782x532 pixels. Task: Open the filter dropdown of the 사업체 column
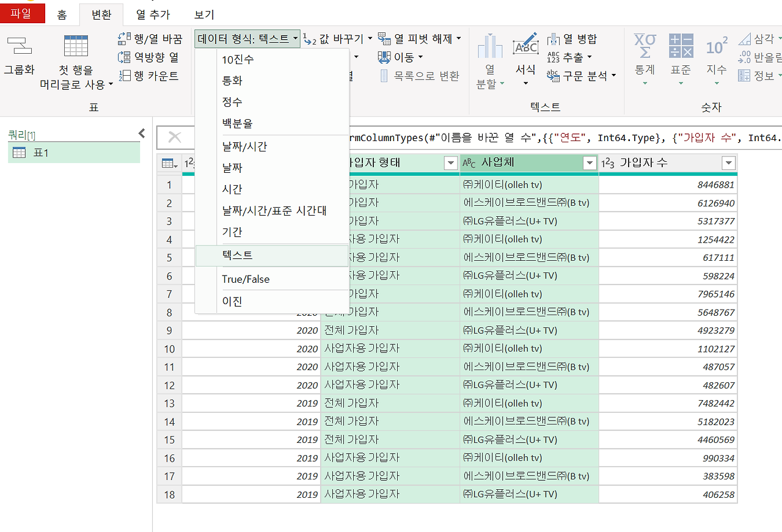[x=590, y=163]
